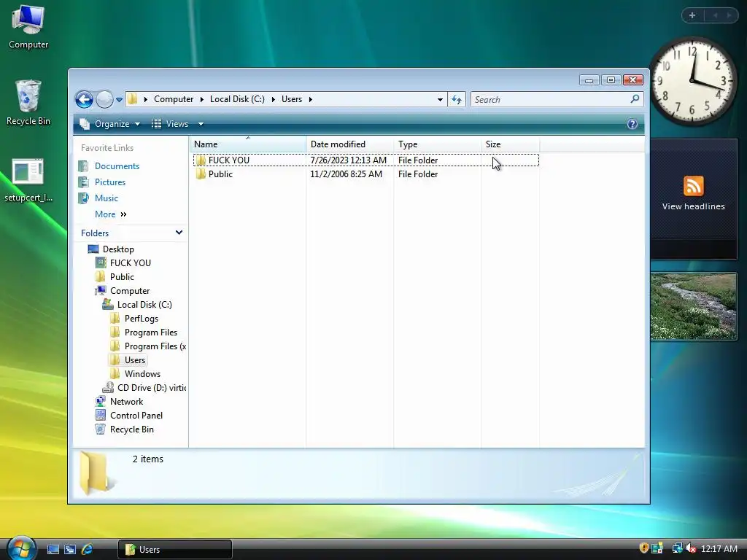Go back with the Explorer back arrow
This screenshot has height=560, width=747.
pos(85,99)
